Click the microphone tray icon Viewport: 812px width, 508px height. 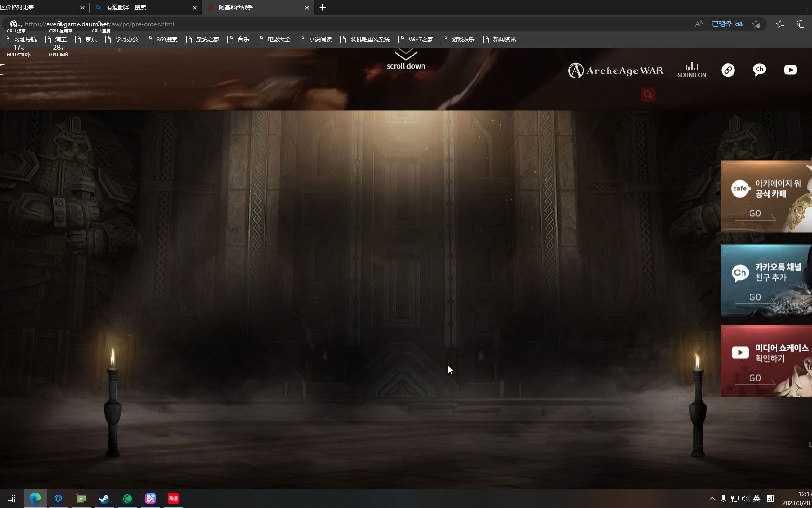723,499
